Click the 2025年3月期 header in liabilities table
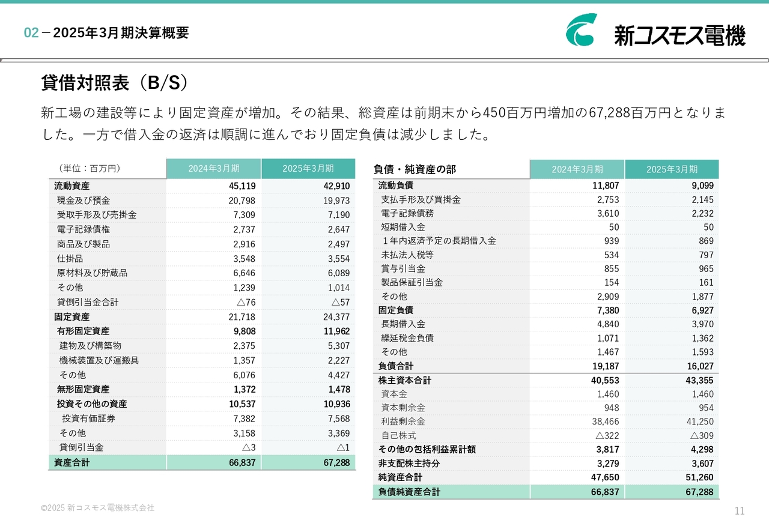Viewport: 769px width, 532px height. 672,169
